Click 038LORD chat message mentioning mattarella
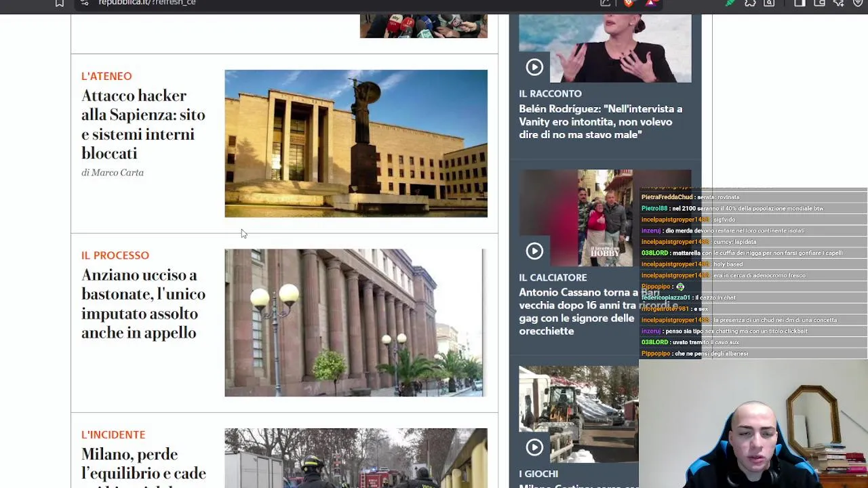 (742, 253)
